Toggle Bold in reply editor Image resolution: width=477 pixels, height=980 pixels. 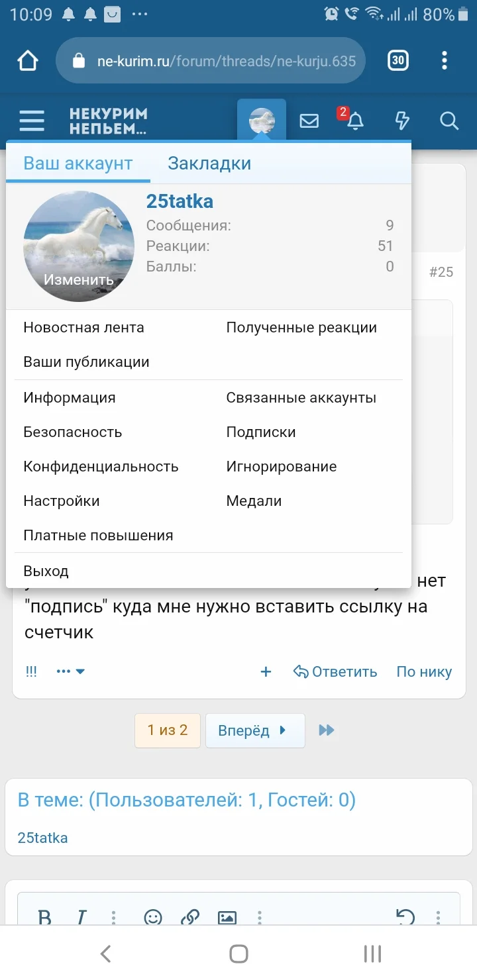click(44, 917)
